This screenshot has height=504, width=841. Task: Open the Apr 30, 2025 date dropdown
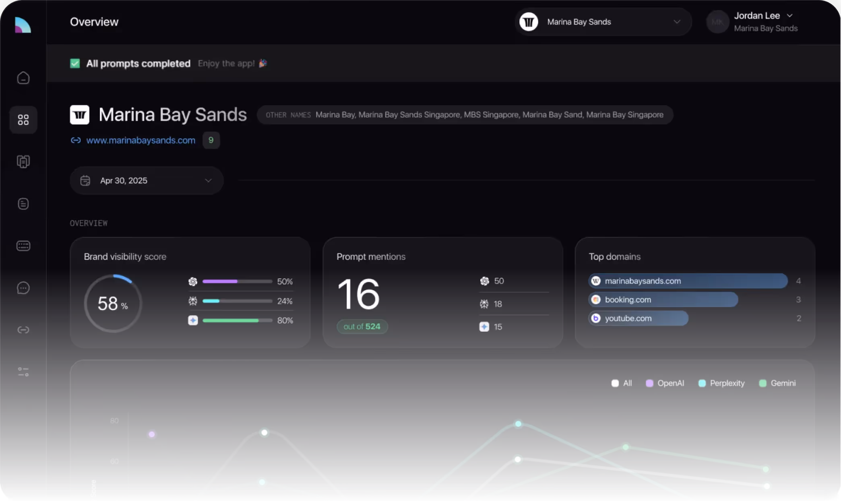click(x=147, y=180)
